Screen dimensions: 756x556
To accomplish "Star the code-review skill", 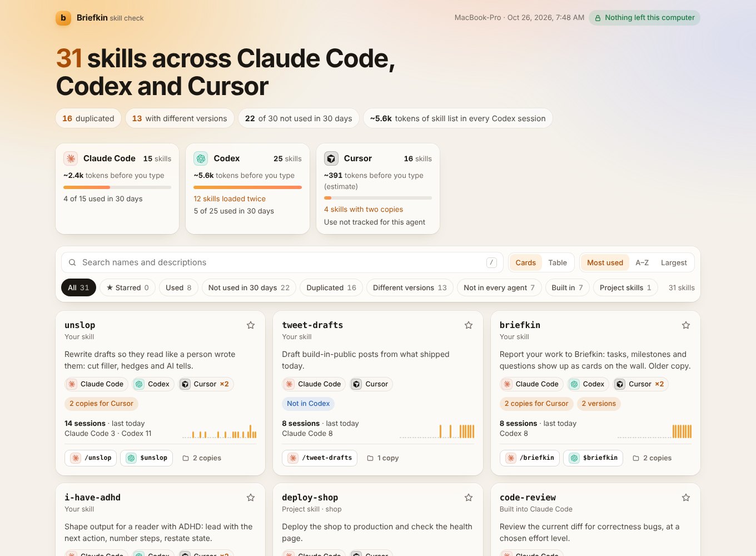I will tap(686, 498).
